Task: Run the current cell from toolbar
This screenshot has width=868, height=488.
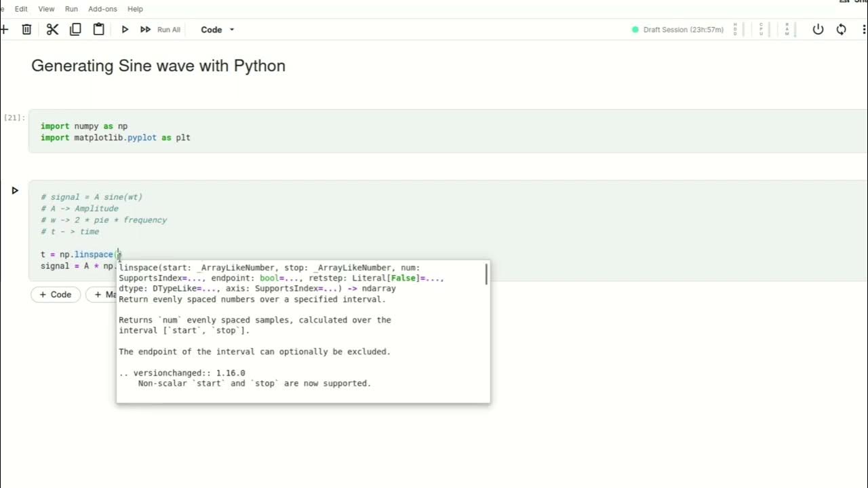Action: tap(125, 29)
